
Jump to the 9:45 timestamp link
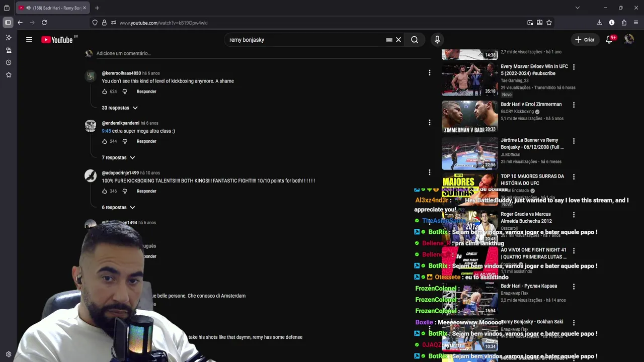point(106,131)
